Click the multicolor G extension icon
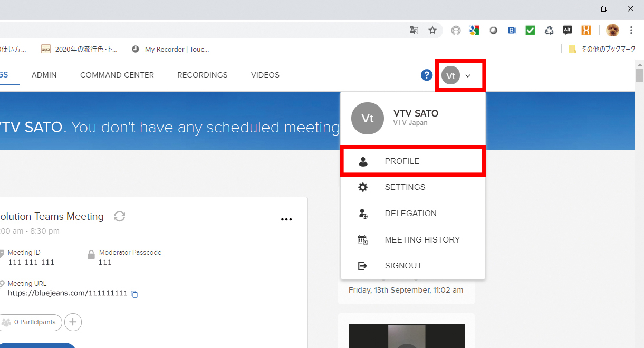The image size is (644, 348). [x=474, y=31]
